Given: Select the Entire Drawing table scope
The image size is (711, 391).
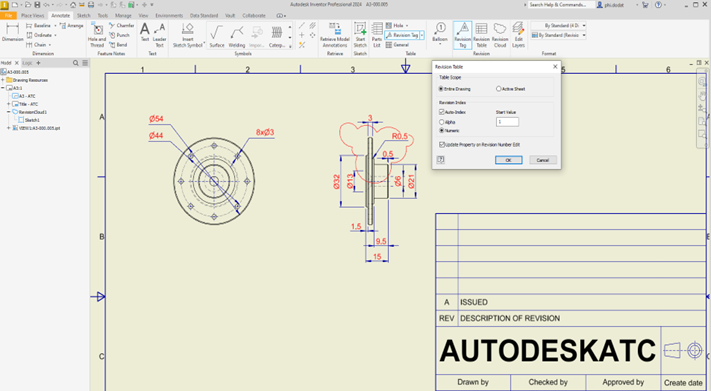Looking at the screenshot, I should click(x=455, y=89).
